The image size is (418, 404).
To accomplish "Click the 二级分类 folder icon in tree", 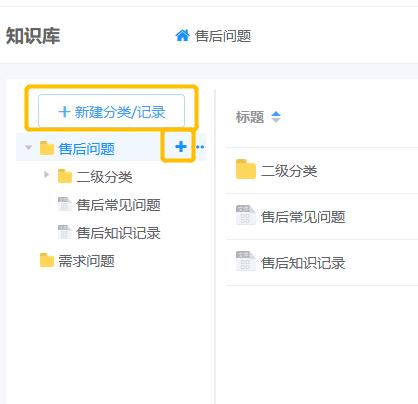I will pyautogui.click(x=65, y=176).
